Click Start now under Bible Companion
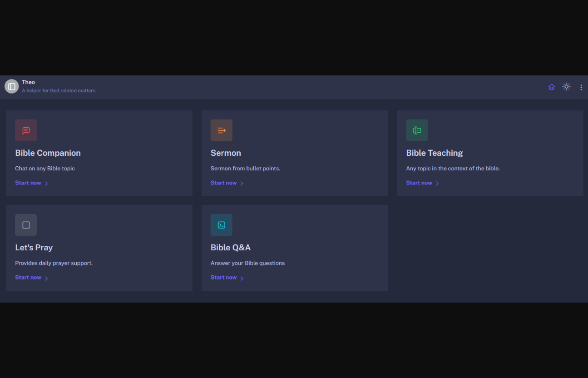This screenshot has height=378, width=588. pyautogui.click(x=28, y=183)
